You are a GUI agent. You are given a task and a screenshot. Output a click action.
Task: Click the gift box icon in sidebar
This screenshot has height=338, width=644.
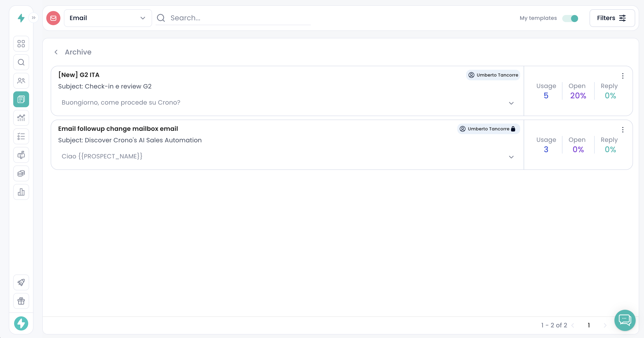21,301
